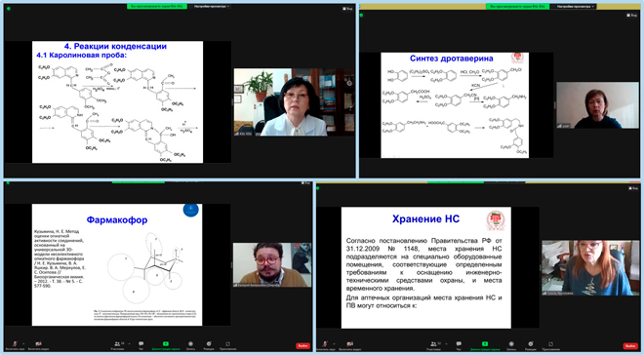This screenshot has width=644, height=355.
Task: Open Chat in bottom-right Zoom window
Action: 459,344
